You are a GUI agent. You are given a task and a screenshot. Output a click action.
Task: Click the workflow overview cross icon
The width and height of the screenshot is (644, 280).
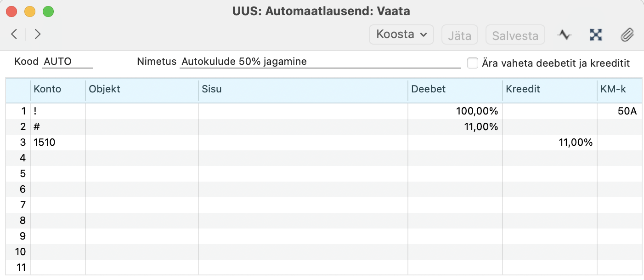(596, 34)
